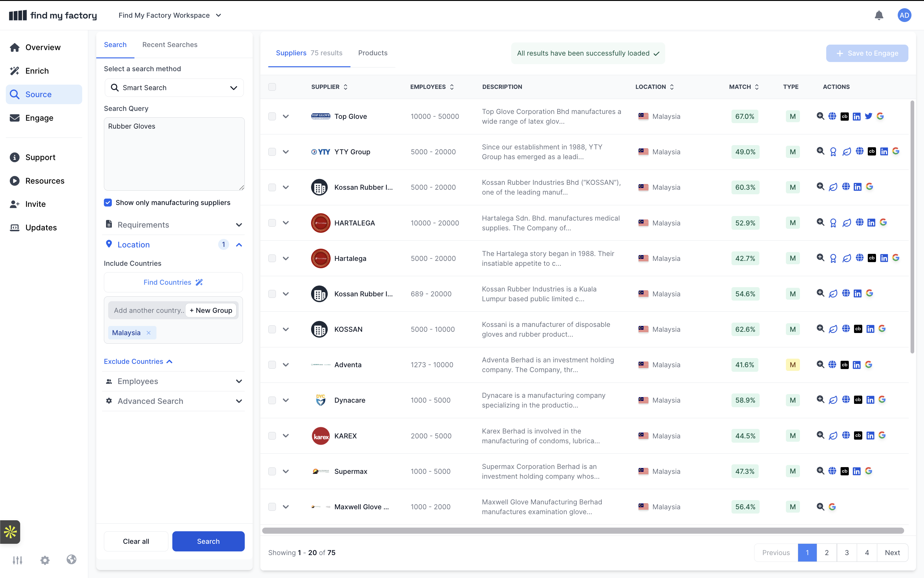Open Adventa's Crunchbase icon

[x=845, y=365]
